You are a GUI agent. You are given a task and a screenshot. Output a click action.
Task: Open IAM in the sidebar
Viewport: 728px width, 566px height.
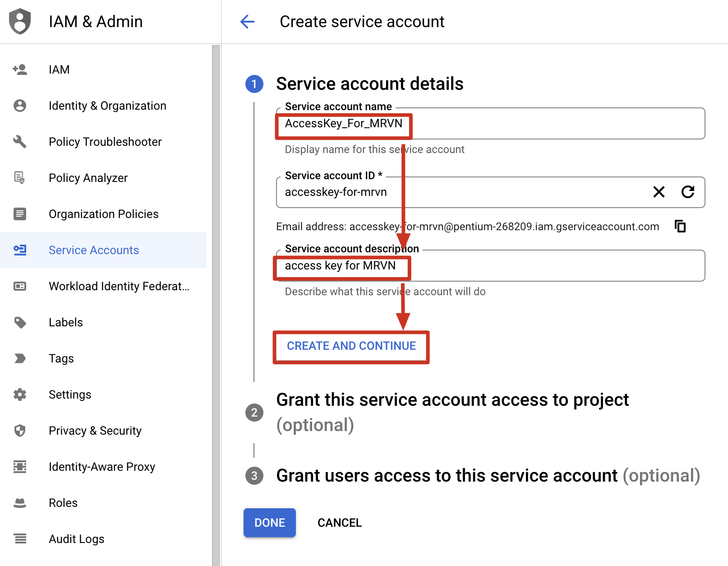103,70
